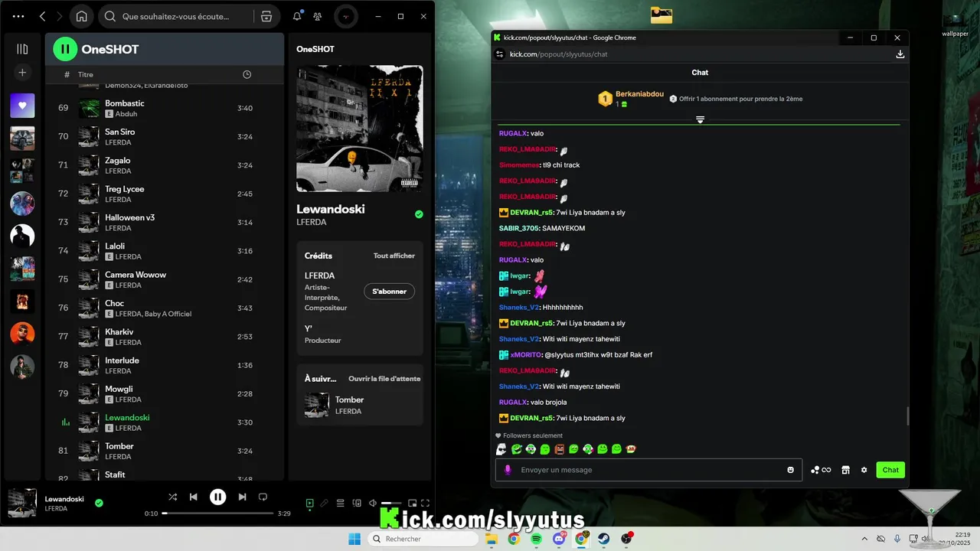The width and height of the screenshot is (980, 551).
Task: Click the playing Lewandoski row in list
Action: (165, 422)
